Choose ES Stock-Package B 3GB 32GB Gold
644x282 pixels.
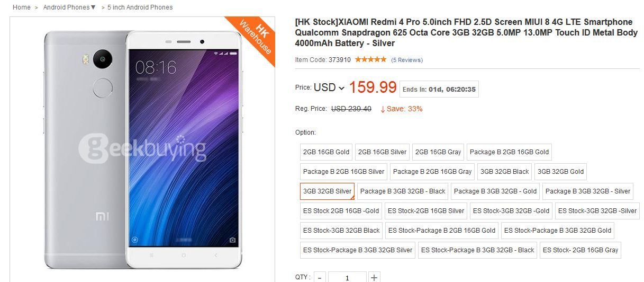click(x=558, y=231)
